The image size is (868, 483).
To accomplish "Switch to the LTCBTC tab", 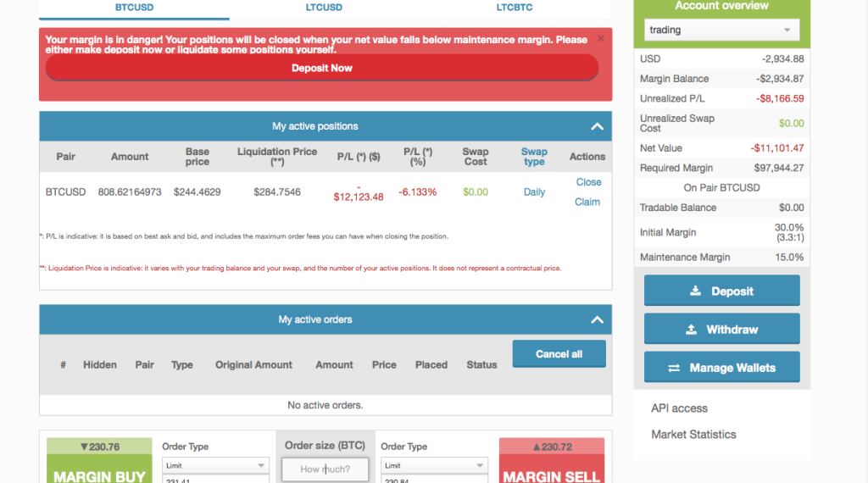I will (515, 8).
